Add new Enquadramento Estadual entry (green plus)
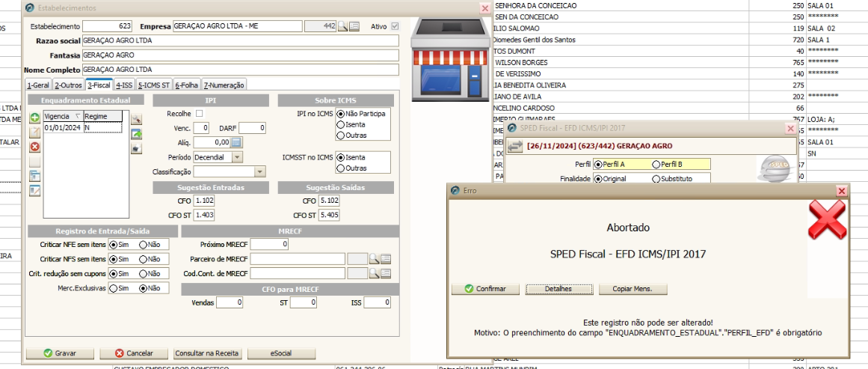868x369 pixels. (x=35, y=118)
